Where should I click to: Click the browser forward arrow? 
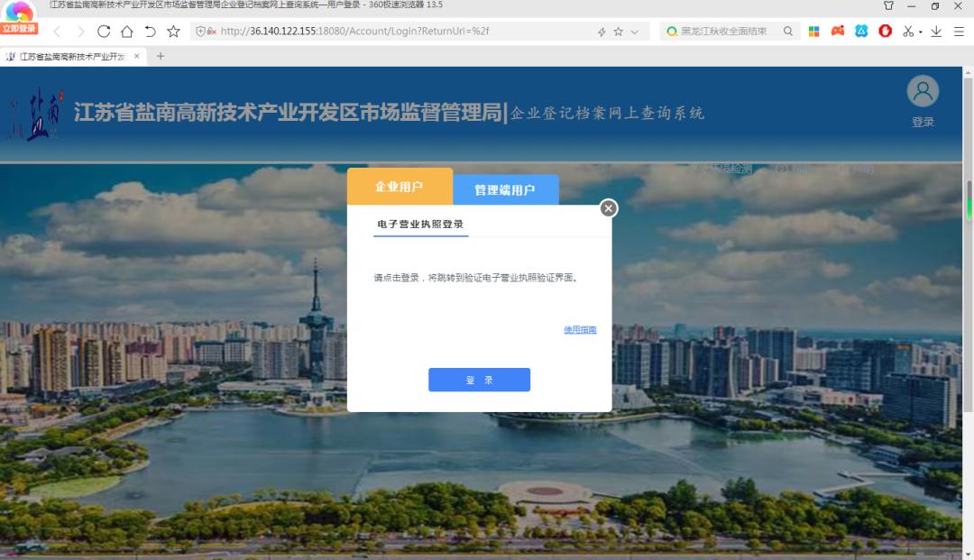[80, 32]
